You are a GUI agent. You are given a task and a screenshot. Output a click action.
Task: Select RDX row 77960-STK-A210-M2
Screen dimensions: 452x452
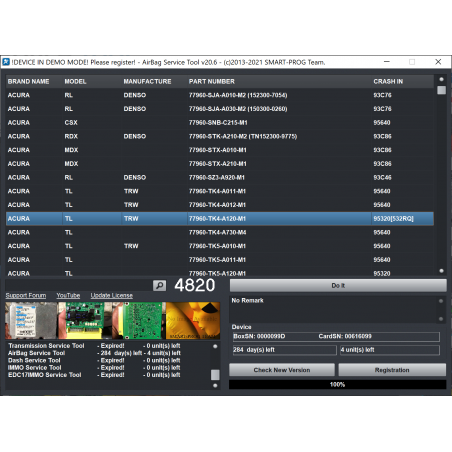point(220,136)
